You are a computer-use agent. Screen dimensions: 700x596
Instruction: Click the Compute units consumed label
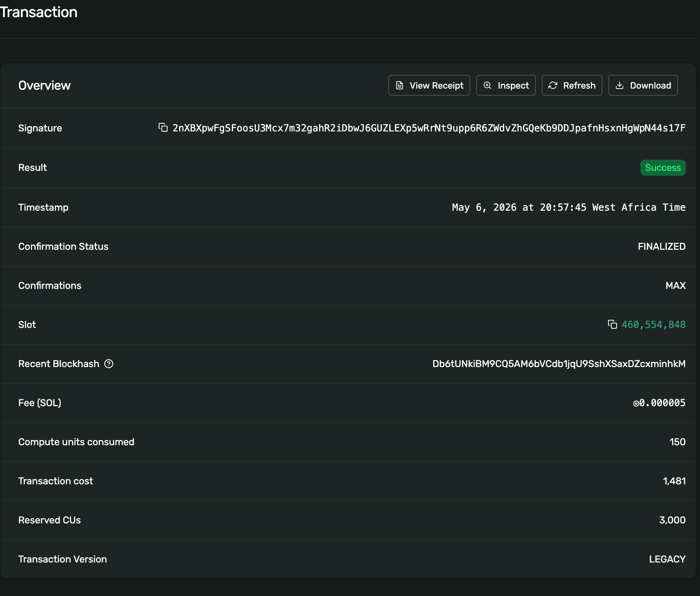point(76,442)
